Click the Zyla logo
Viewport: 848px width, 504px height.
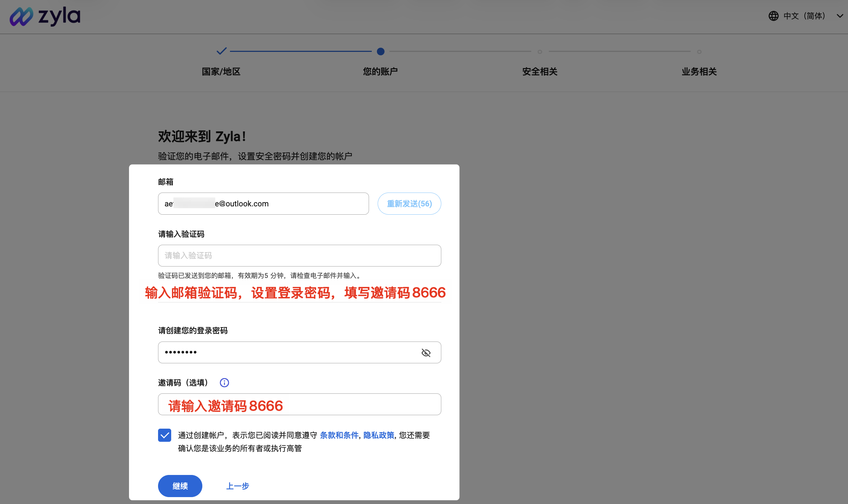point(45,16)
